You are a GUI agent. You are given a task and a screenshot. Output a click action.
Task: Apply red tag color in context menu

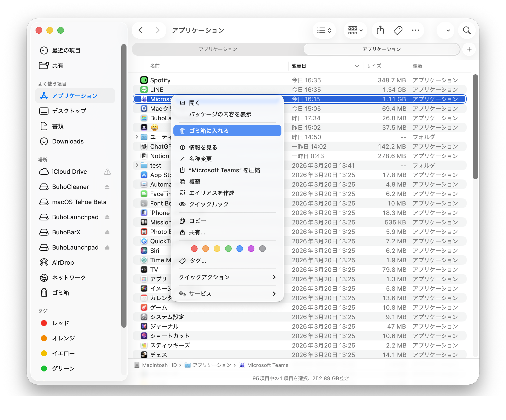tap(194, 249)
